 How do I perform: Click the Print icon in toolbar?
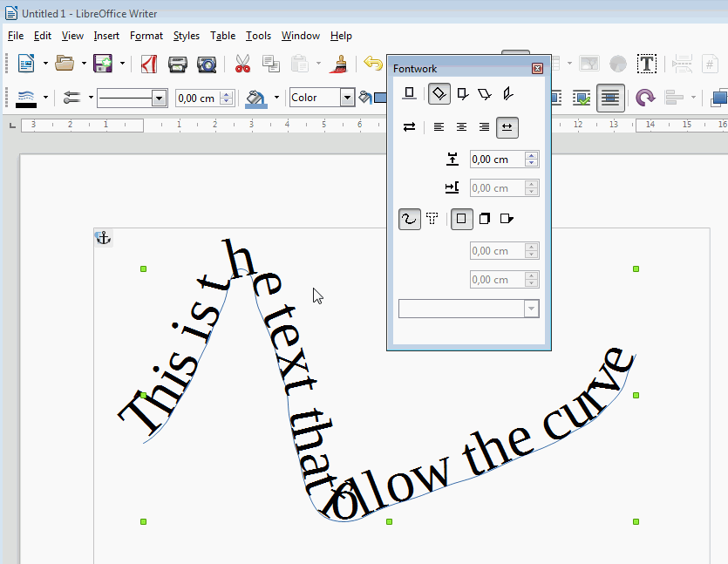pyautogui.click(x=178, y=64)
